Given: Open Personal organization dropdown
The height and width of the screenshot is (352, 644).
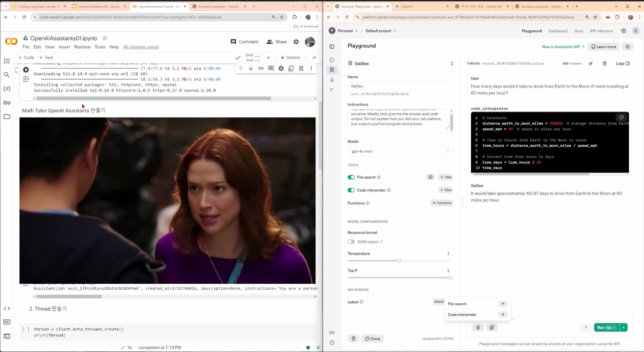Looking at the screenshot, I should [347, 31].
